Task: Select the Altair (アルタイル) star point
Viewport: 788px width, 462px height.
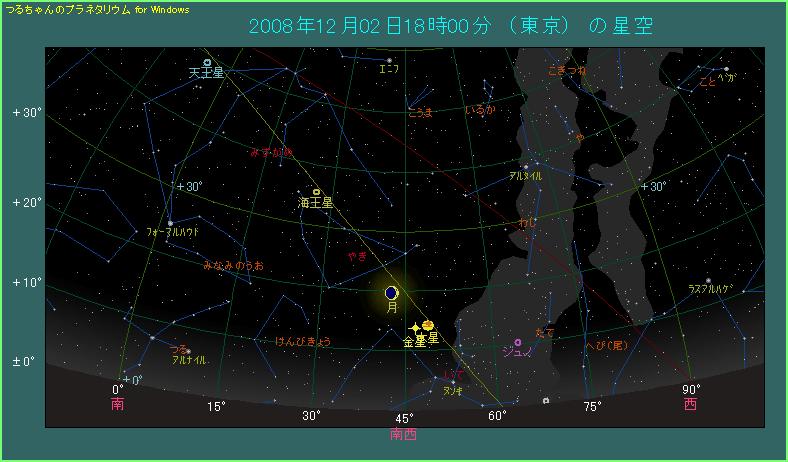Action: point(525,167)
